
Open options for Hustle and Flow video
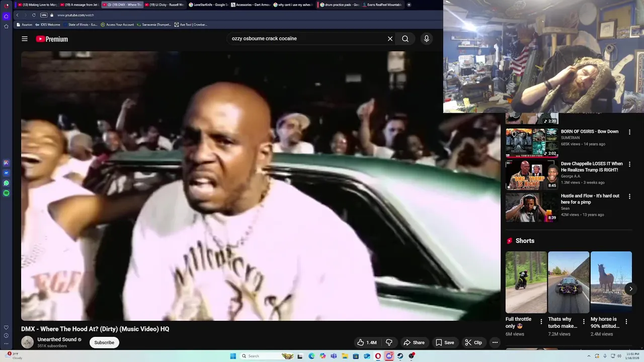629,196
